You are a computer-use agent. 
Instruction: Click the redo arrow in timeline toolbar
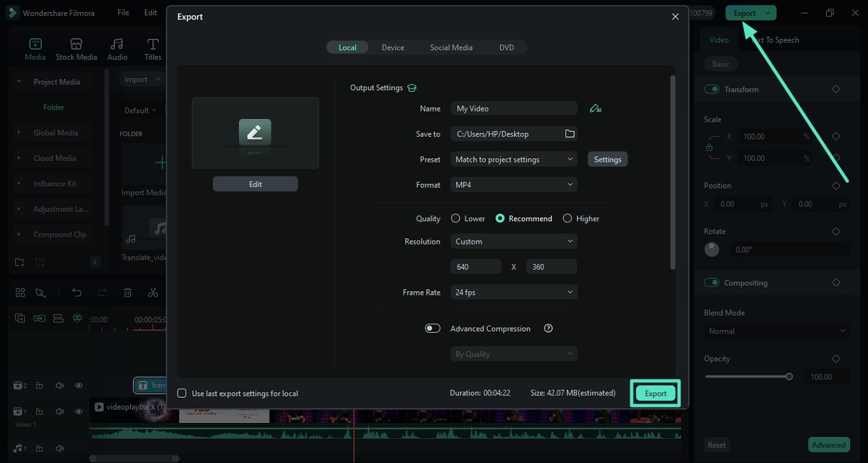pyautogui.click(x=102, y=293)
